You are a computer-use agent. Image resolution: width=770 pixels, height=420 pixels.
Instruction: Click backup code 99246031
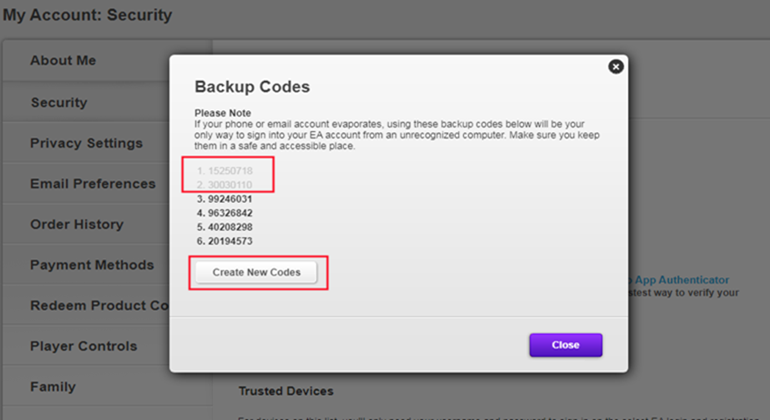(228, 200)
